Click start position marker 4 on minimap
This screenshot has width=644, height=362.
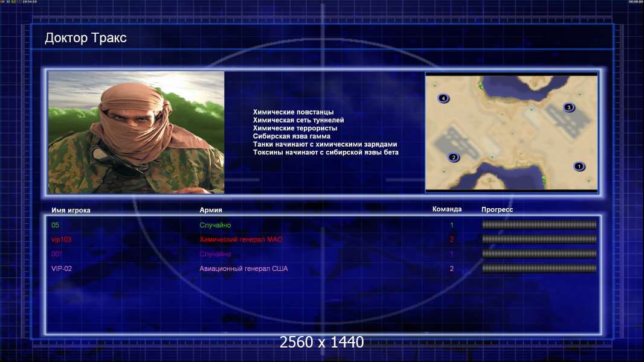pos(443,98)
